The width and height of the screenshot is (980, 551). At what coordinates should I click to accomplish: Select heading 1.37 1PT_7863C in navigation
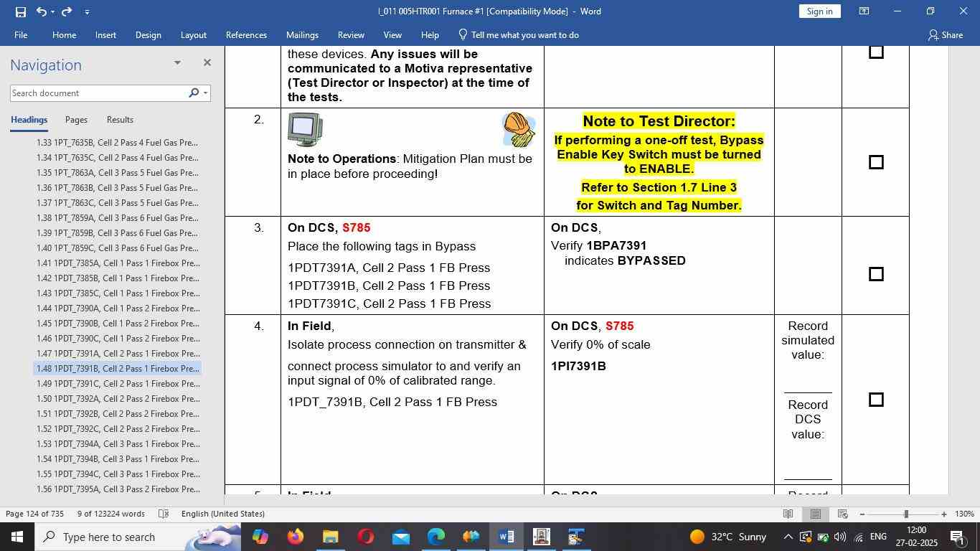pos(117,203)
